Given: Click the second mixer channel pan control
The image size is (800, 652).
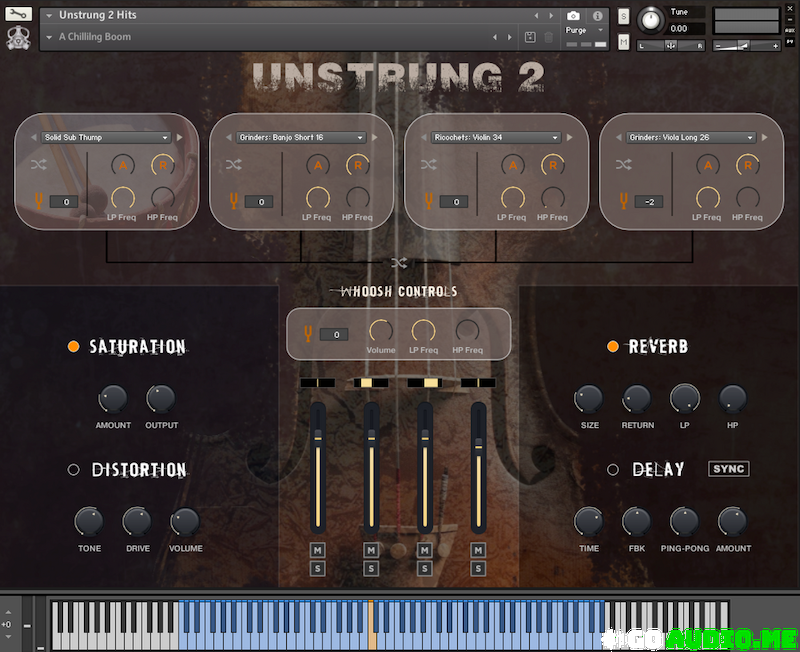Looking at the screenshot, I should point(371,383).
